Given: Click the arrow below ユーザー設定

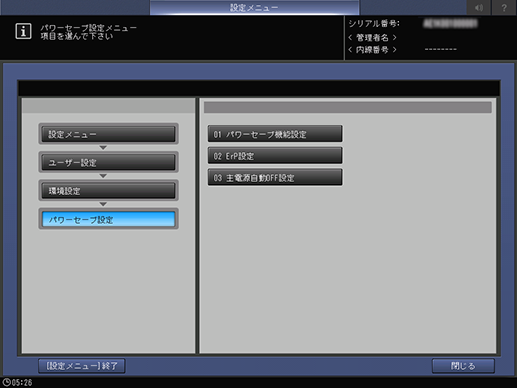Looking at the screenshot, I should coord(103,176).
